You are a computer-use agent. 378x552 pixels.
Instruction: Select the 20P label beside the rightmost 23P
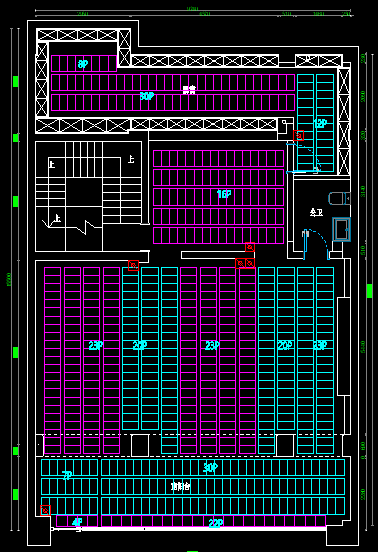285,345
